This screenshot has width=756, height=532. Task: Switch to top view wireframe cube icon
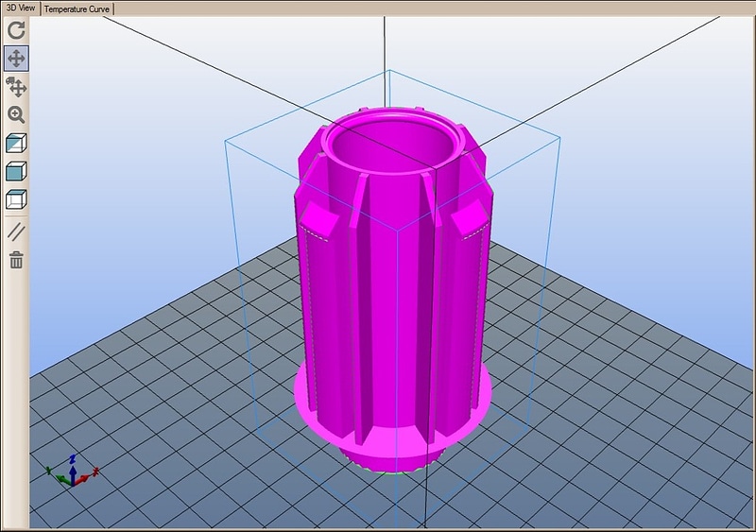[16, 199]
